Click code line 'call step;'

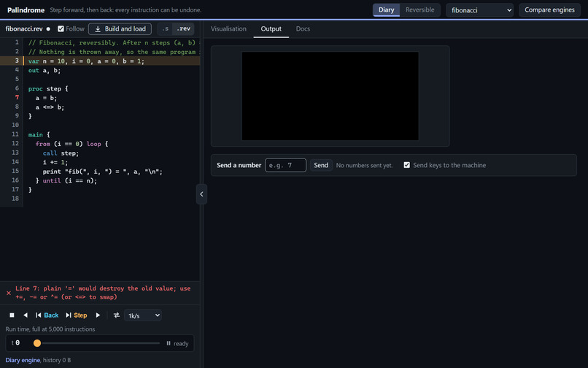point(61,153)
